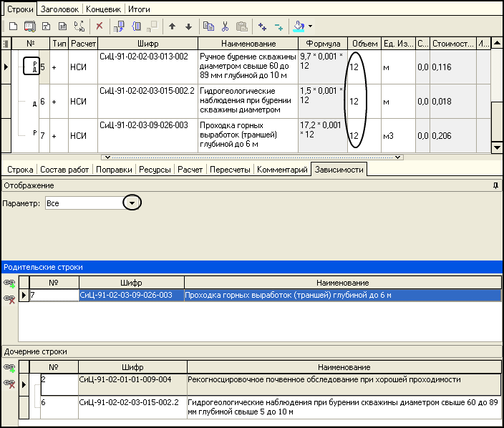Switch to Концевик tab
Image resolution: width=504 pixels, height=428 pixels.
point(104,9)
